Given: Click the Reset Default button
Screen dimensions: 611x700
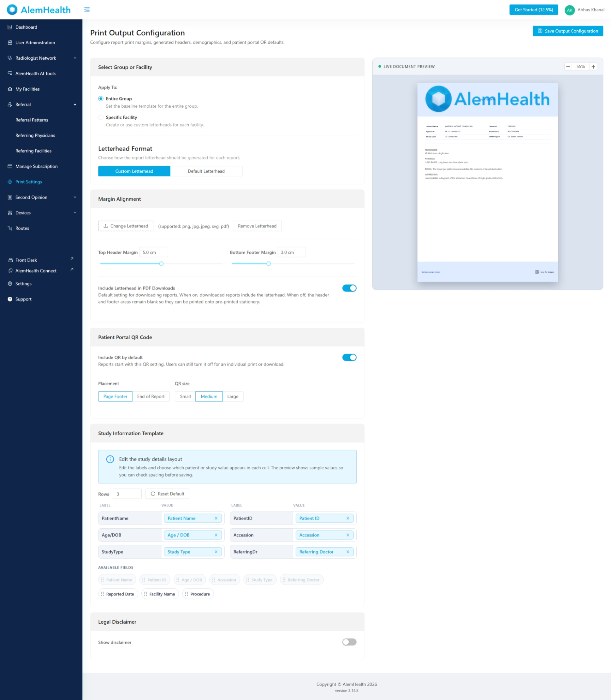Looking at the screenshot, I should pyautogui.click(x=168, y=494).
